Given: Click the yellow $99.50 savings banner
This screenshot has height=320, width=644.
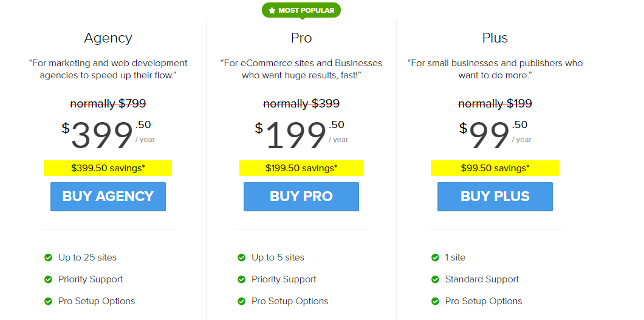Looking at the screenshot, I should [495, 168].
